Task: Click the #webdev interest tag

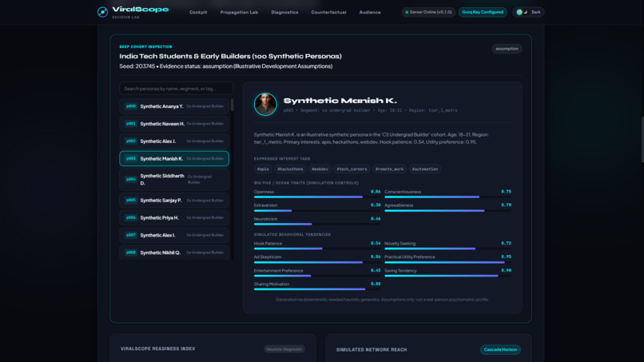Action: pos(320,169)
